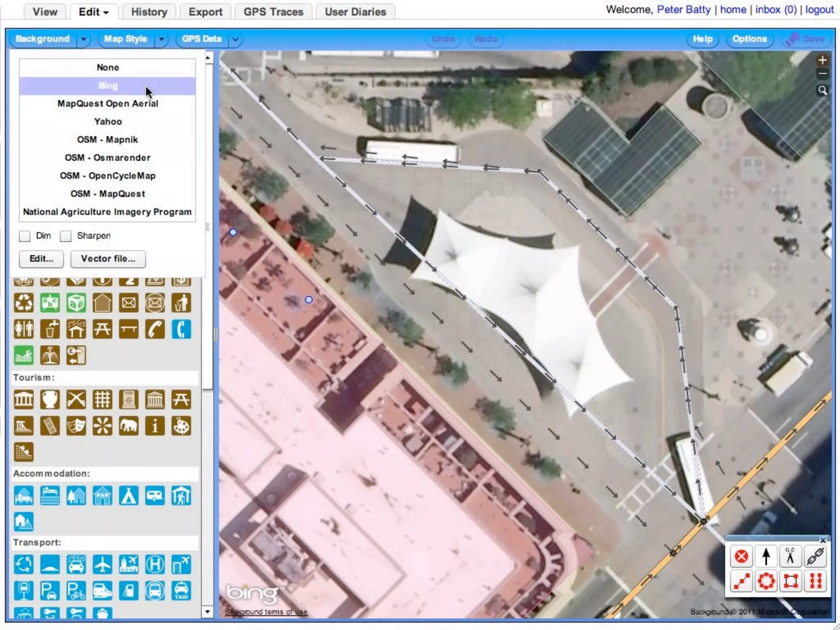
Task: Choose MapQuest Open Aerial background
Action: click(x=107, y=103)
